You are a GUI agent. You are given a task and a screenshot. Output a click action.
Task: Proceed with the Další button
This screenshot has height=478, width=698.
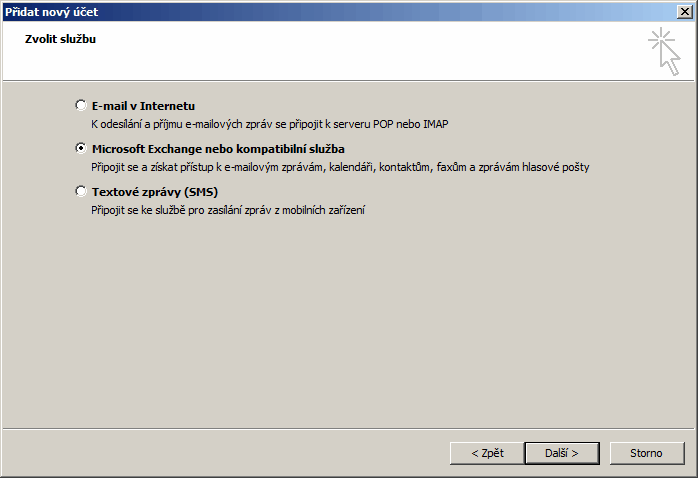(x=561, y=453)
